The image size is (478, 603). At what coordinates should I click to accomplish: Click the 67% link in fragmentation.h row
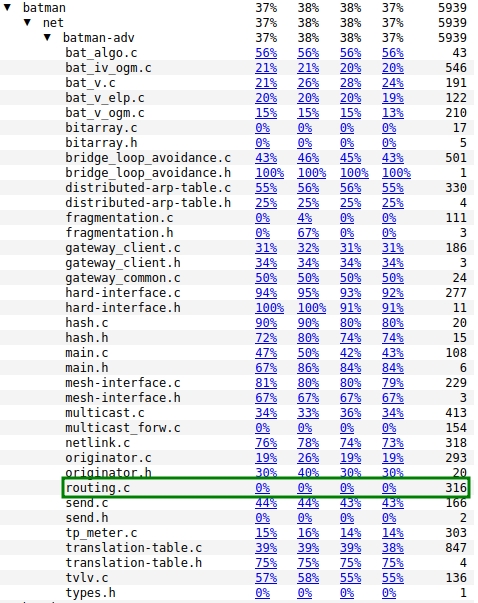pyautogui.click(x=308, y=233)
